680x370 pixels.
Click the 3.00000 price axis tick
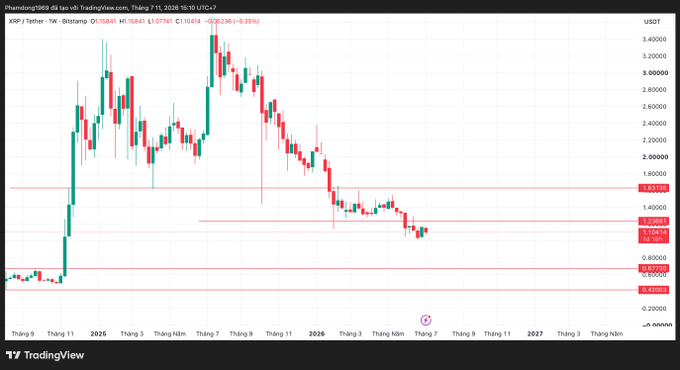655,73
